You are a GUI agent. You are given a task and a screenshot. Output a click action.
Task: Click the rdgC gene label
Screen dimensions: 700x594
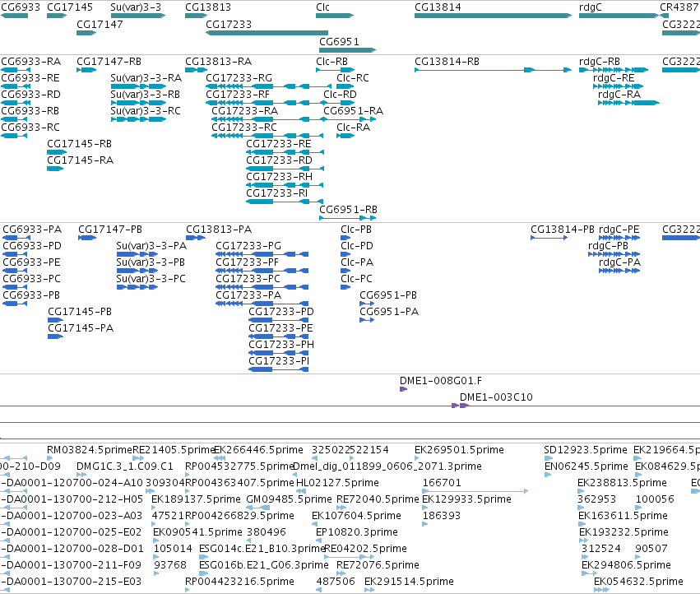(x=590, y=7)
